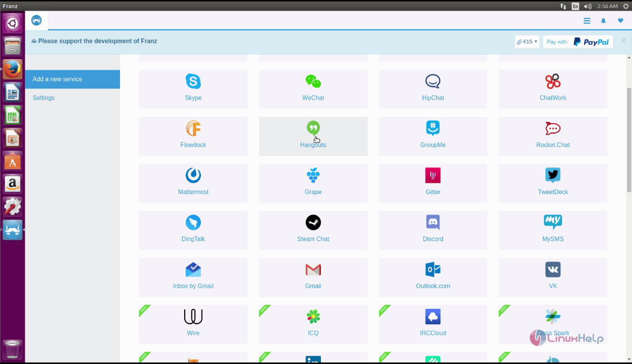Open the system power menu gear
The height and width of the screenshot is (364, 632).
[x=626, y=6]
